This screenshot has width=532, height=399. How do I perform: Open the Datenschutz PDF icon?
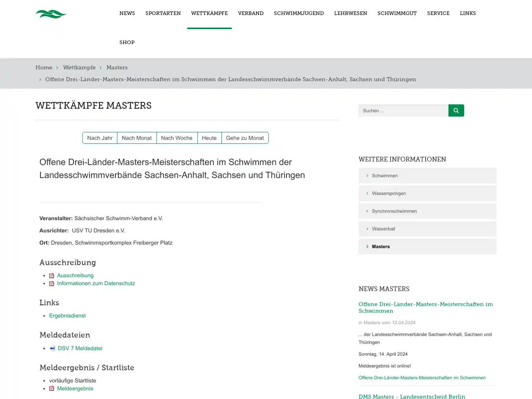[x=52, y=283]
